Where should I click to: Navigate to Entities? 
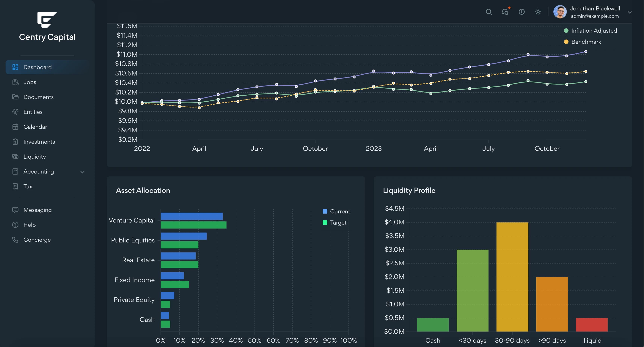click(47, 112)
